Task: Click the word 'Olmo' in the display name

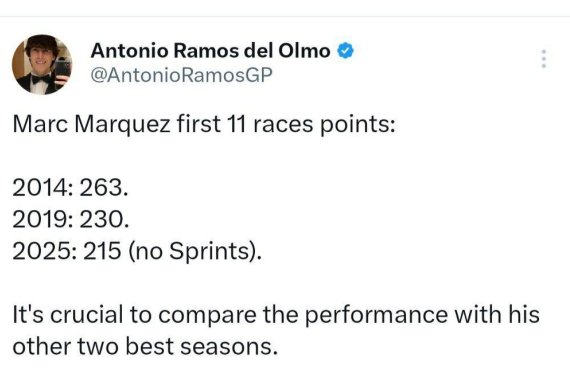Action: (304, 51)
